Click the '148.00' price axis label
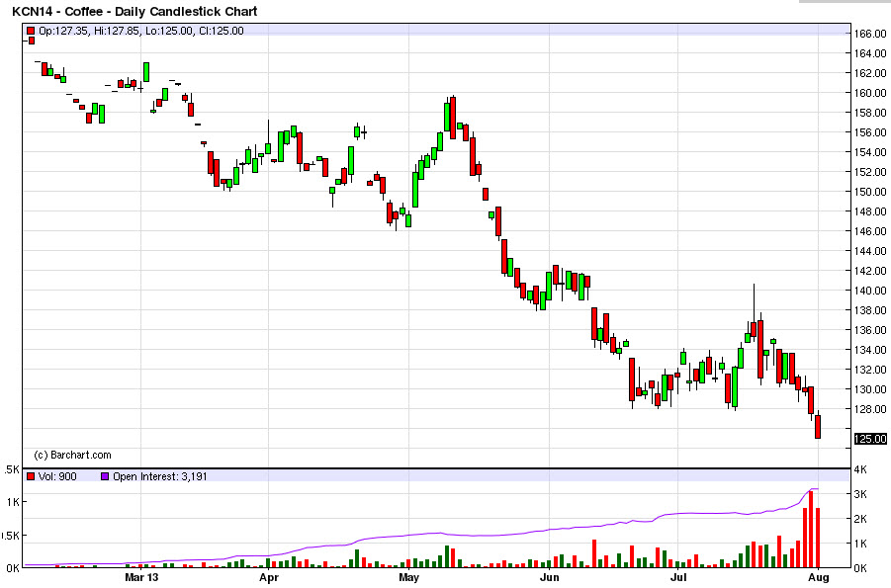This screenshot has height=588, width=891. [x=870, y=211]
